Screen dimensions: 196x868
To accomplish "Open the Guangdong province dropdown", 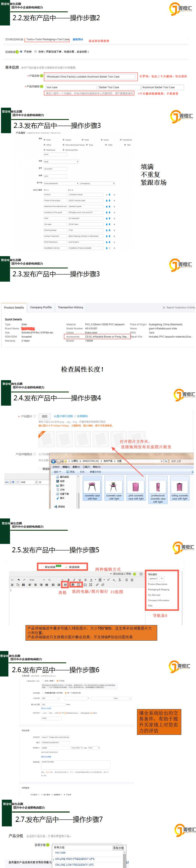I will point(98,184).
